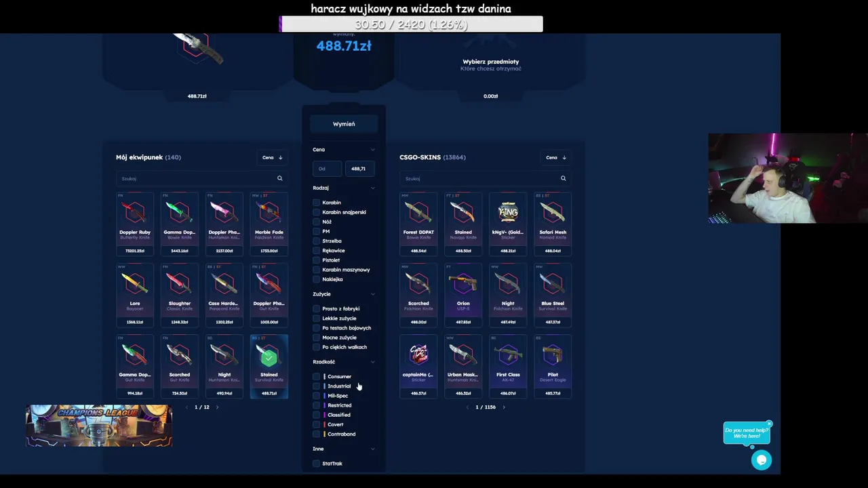Check the Po testach bojowych wear filter
868x488 pixels.
(316, 328)
